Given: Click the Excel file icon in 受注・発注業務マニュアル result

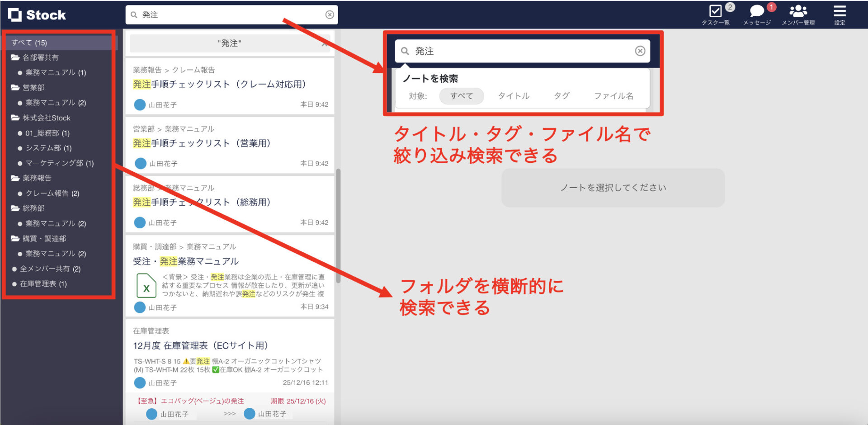Looking at the screenshot, I should pyautogui.click(x=146, y=286).
